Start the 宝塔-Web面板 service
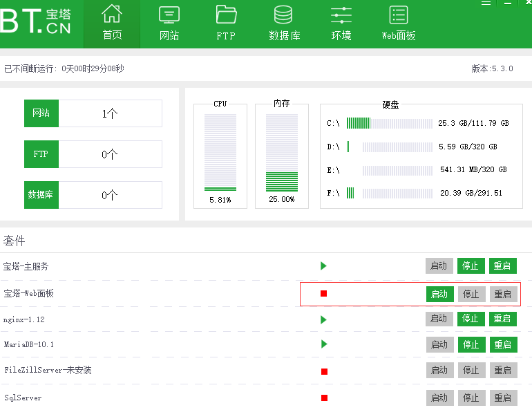This screenshot has width=532, height=410. point(439,294)
